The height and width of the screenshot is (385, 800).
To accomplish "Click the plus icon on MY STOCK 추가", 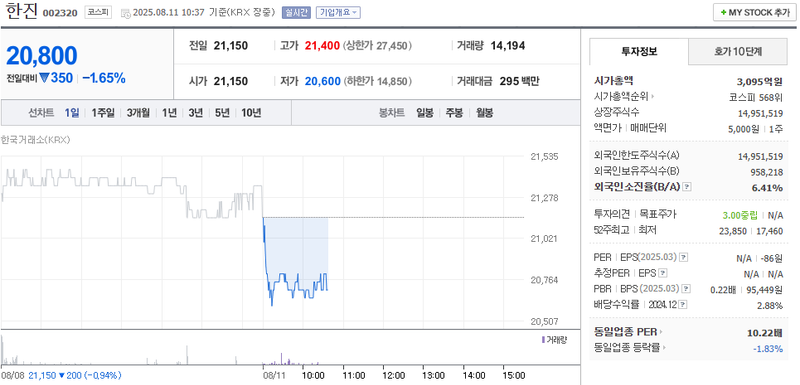I will click(723, 13).
